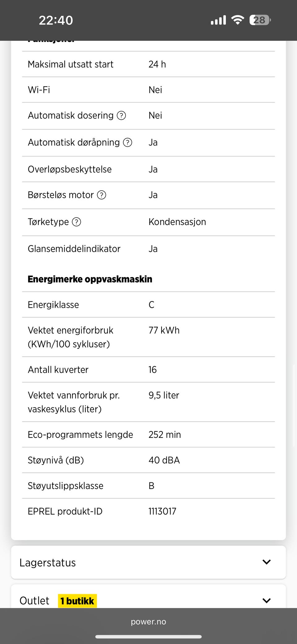Tap the EPREL produkt-ID value 1113017
The height and width of the screenshot is (644, 297).
162,511
